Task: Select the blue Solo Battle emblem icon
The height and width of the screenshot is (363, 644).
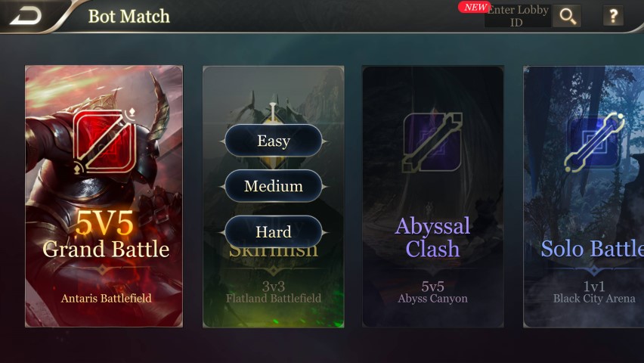Action: [x=594, y=142]
